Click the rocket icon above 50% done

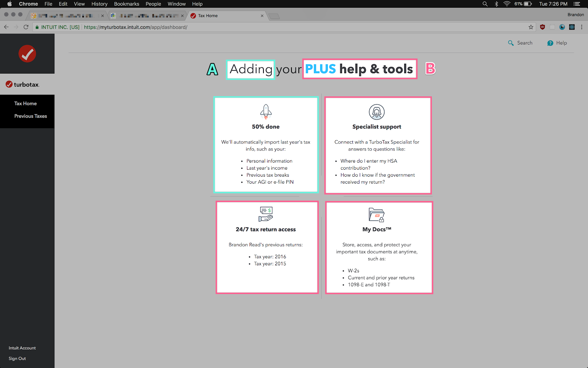[x=266, y=112]
